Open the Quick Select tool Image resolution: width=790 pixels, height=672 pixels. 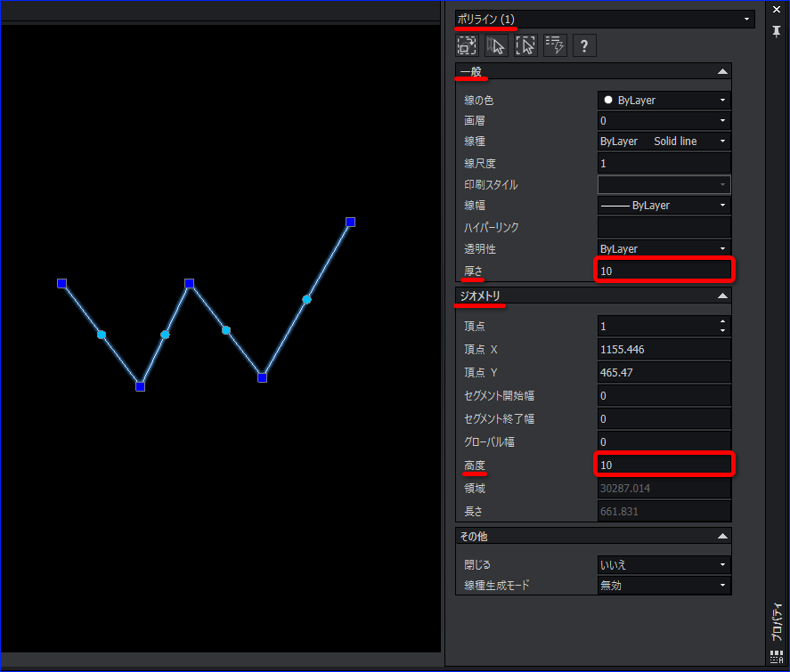tap(467, 45)
